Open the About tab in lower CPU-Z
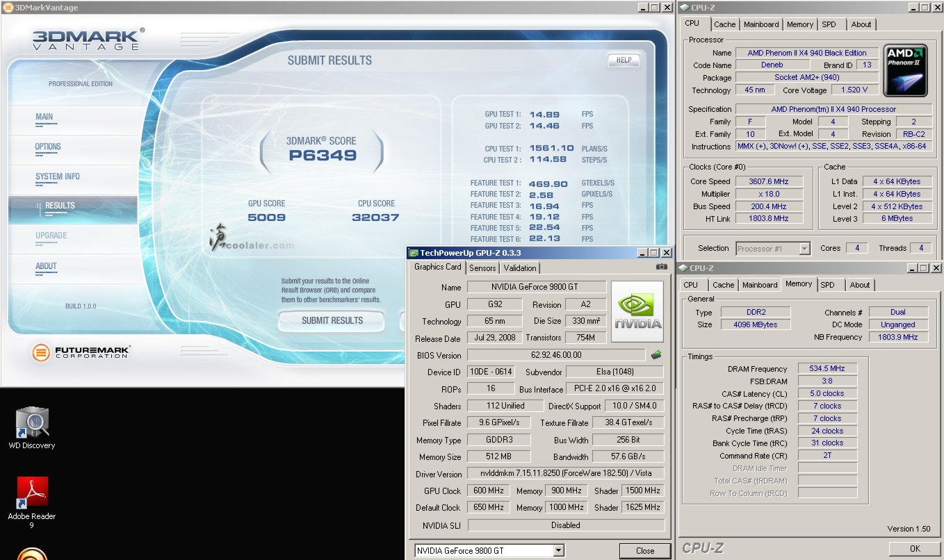Viewport: 944px width, 560px height. (860, 285)
